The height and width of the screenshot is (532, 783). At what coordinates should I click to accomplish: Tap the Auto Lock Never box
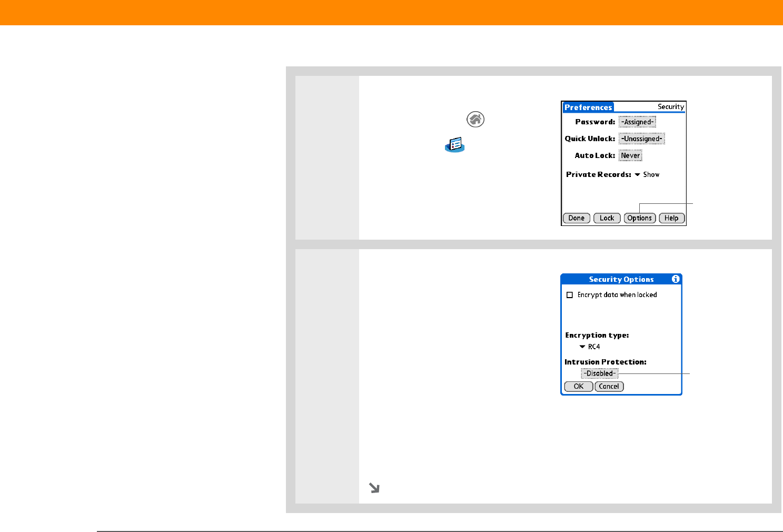630,156
